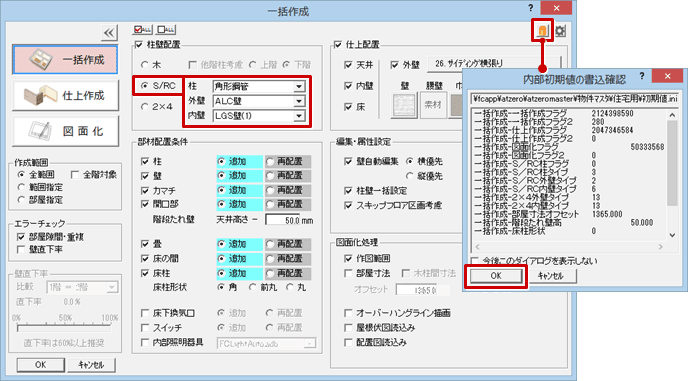
Task: Select the 縦優先 radio button
Action: pos(410,176)
